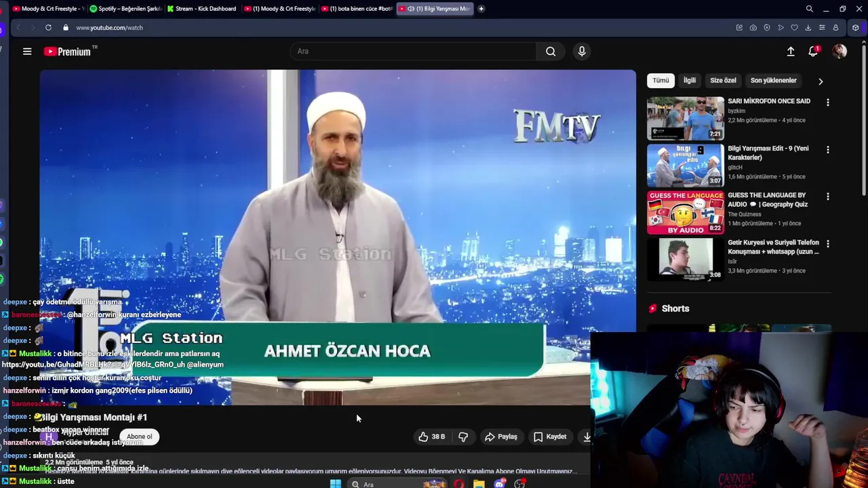Screen dimensions: 868x488
Task: Open Opera from the taskbar
Action: 459,484
